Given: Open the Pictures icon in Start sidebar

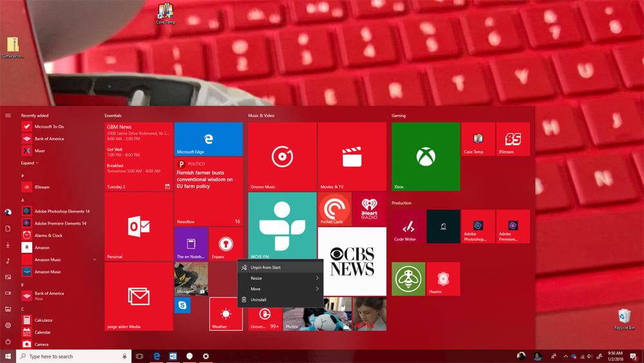Looking at the screenshot, I should pyautogui.click(x=8, y=277).
